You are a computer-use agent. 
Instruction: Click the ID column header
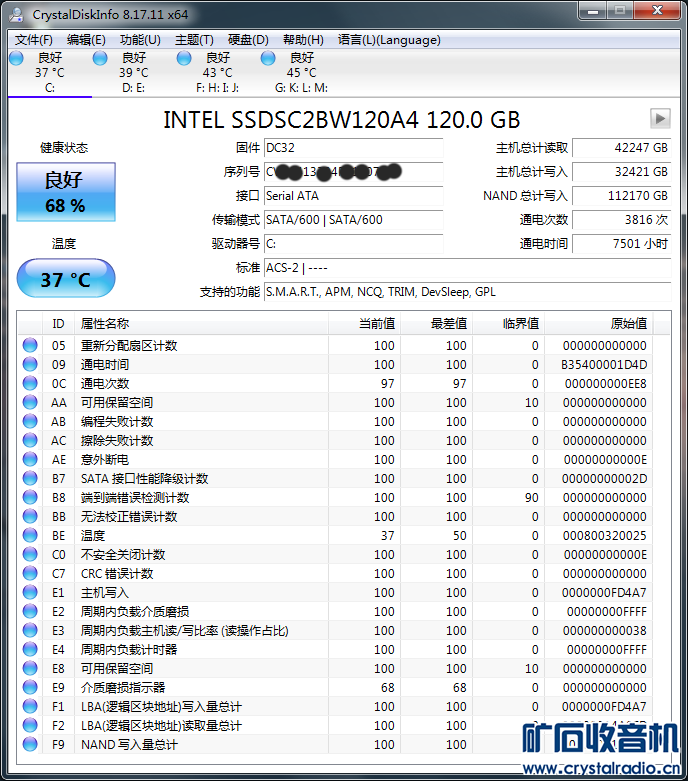[x=58, y=324]
